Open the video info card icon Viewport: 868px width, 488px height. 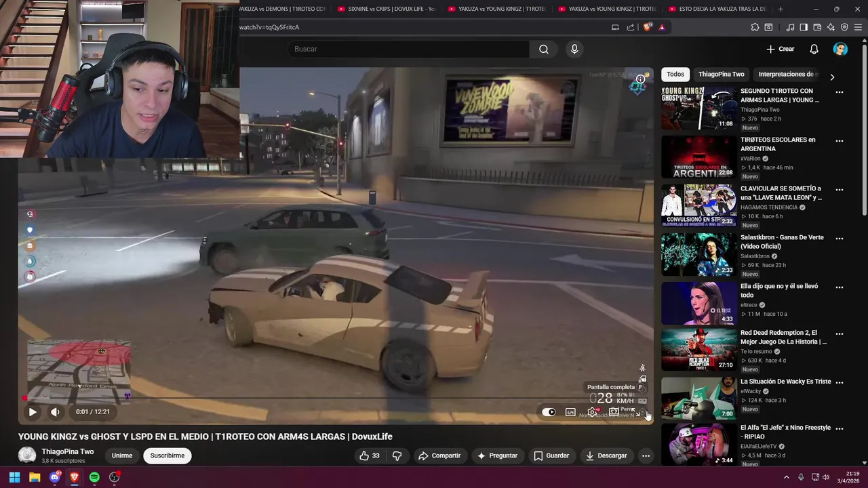[640, 79]
